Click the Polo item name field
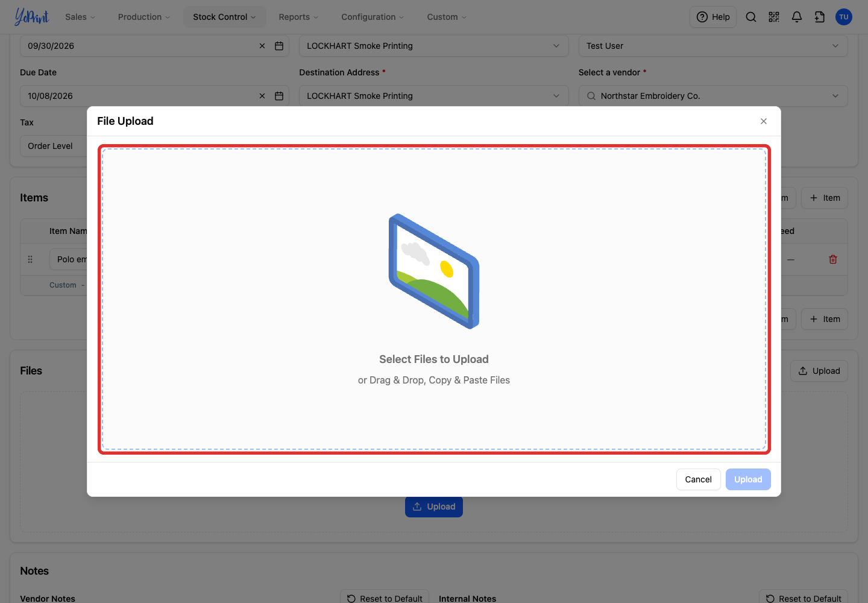The height and width of the screenshot is (603, 868). pyautogui.click(x=68, y=259)
